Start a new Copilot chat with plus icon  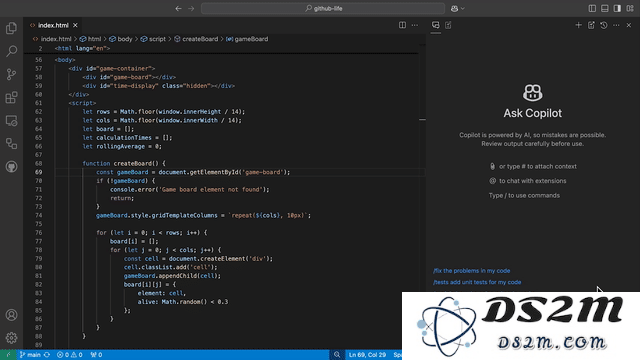point(578,25)
